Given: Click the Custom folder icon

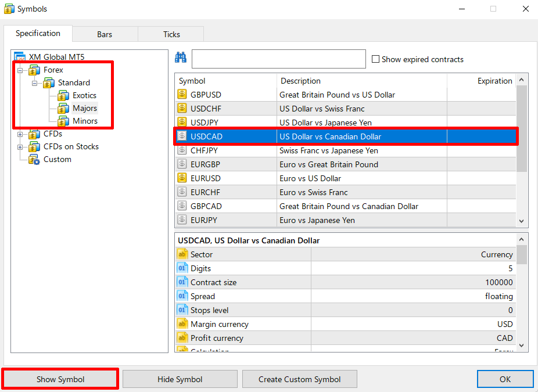Looking at the screenshot, I should [x=34, y=160].
